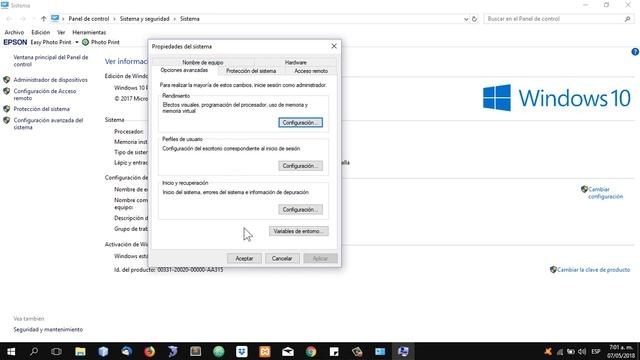640x360 pixels.
Task: Open the Archivo menu
Action: [x=14, y=32]
